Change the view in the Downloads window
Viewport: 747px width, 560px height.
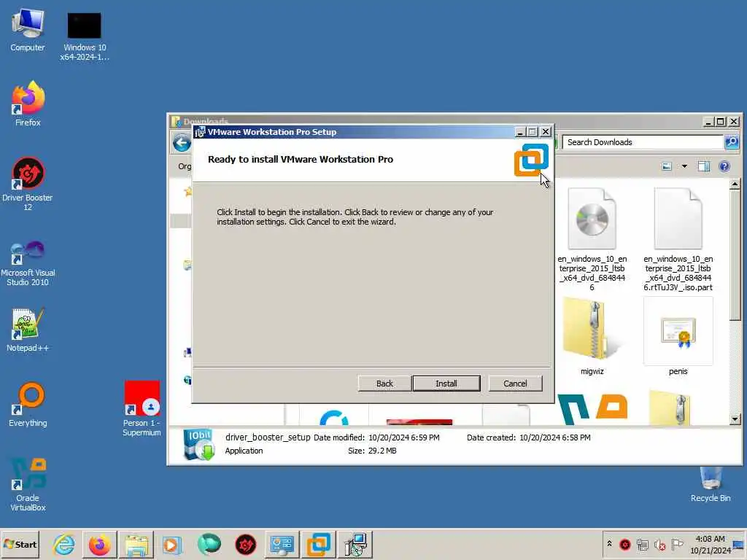(667, 166)
